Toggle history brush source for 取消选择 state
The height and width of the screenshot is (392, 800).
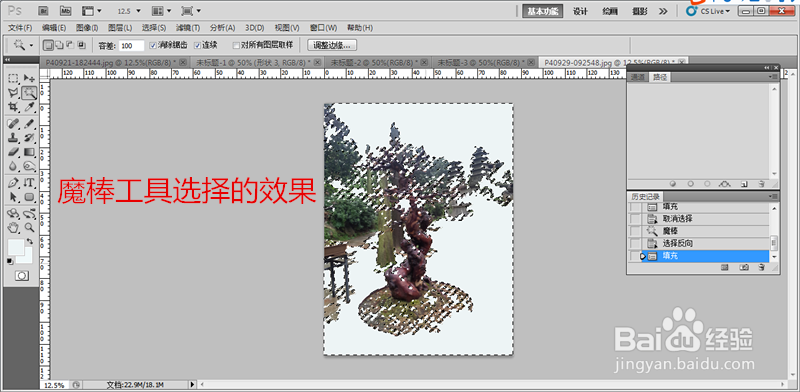(x=634, y=219)
